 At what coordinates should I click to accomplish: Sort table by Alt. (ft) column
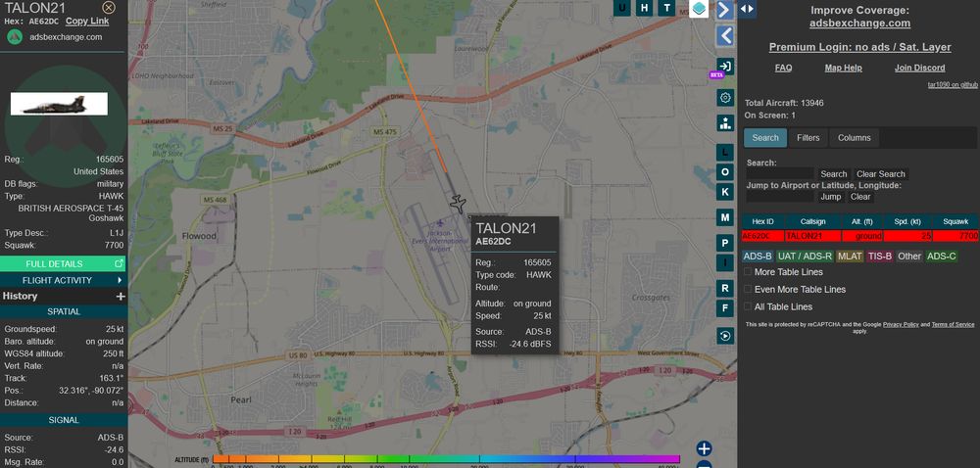(861, 221)
